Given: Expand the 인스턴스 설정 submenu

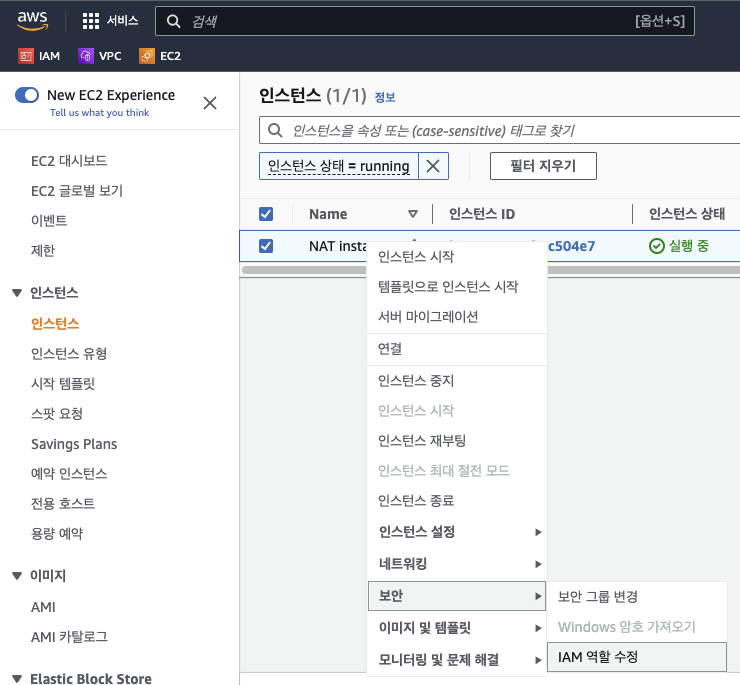Looking at the screenshot, I should tap(457, 532).
